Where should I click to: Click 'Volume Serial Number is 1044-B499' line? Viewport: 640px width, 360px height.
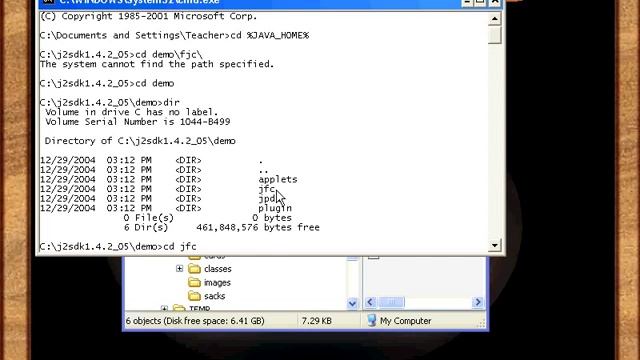tap(138, 122)
